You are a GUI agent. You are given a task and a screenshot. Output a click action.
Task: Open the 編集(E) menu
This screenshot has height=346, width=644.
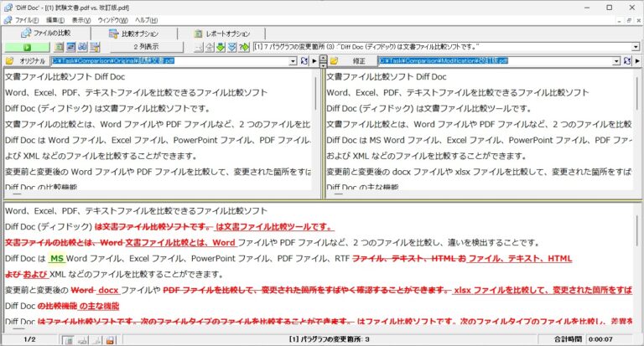click(x=55, y=20)
